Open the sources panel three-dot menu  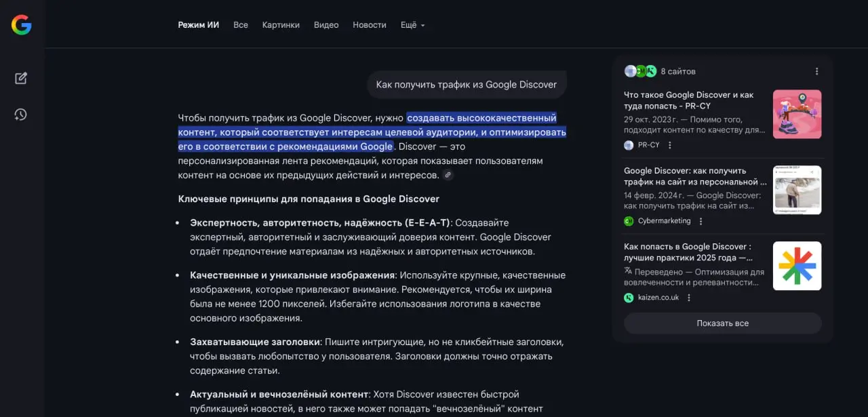[x=816, y=71]
